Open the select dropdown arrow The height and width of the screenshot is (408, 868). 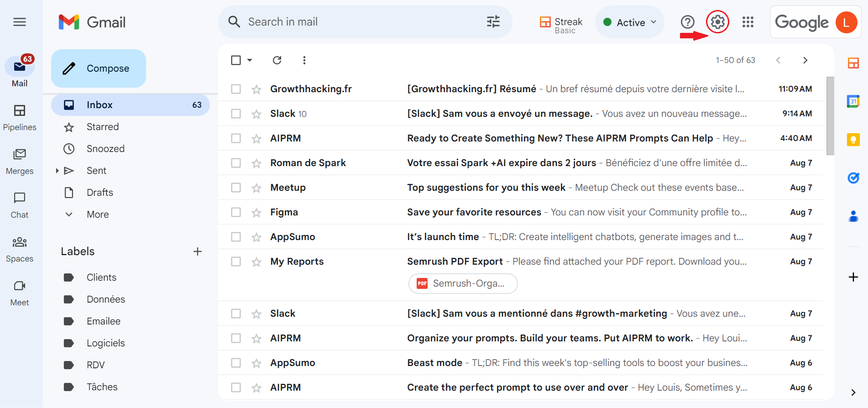coord(250,60)
